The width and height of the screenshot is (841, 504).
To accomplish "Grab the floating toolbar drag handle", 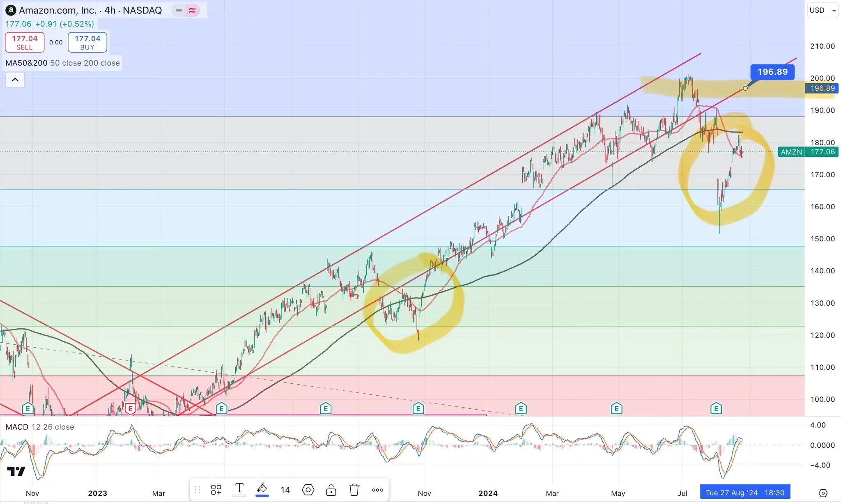I will click(198, 490).
